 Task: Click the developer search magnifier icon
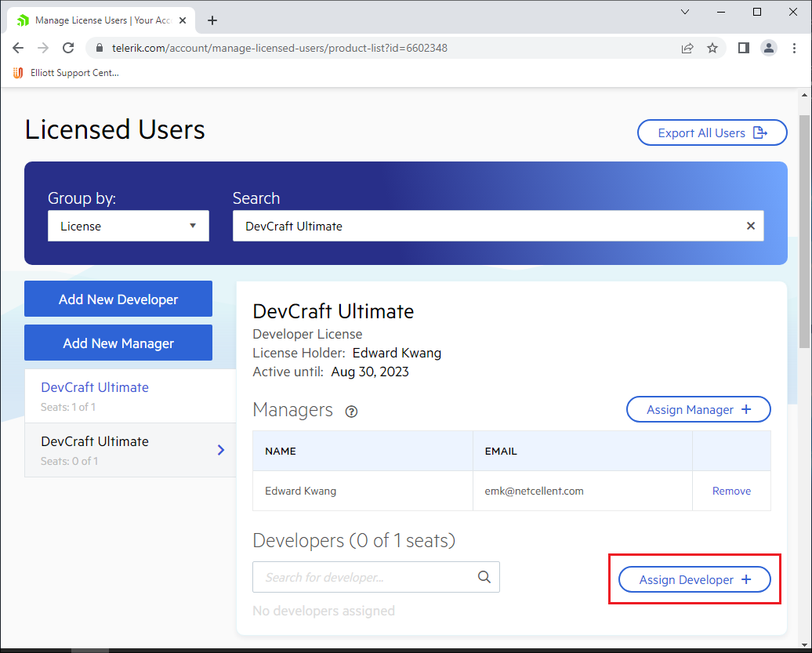484,577
